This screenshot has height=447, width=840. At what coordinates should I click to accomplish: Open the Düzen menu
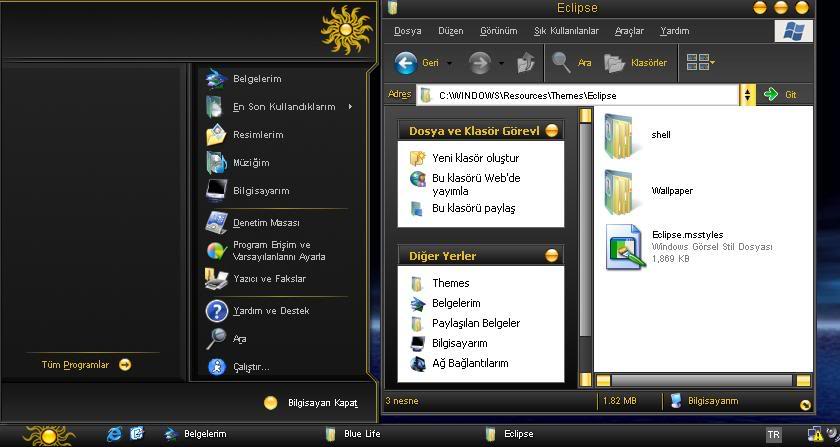[x=451, y=31]
